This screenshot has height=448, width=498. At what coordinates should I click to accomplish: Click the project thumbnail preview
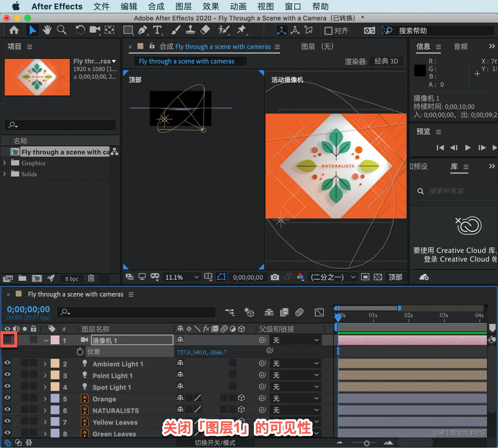tap(37, 77)
